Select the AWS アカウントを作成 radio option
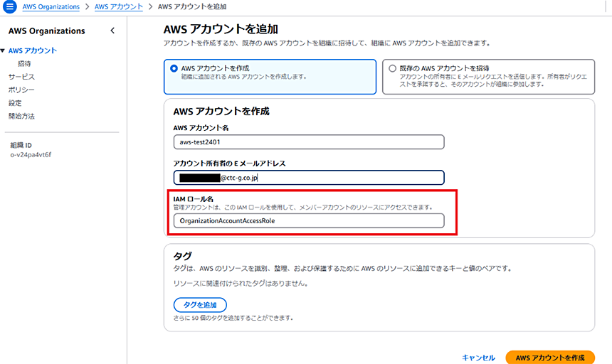 tap(174, 68)
